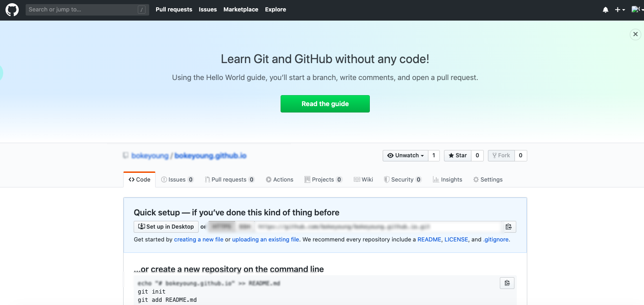Open the Insights tab
The width and height of the screenshot is (644, 305).
click(448, 180)
